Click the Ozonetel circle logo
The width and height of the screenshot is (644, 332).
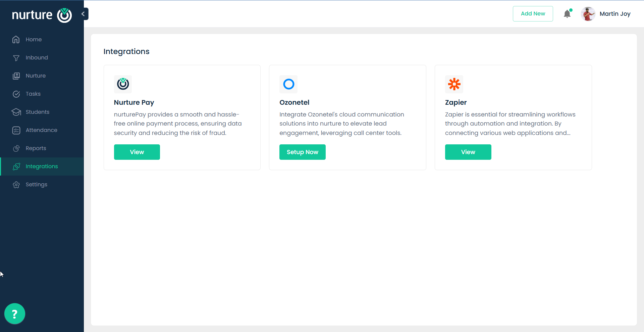coord(288,84)
